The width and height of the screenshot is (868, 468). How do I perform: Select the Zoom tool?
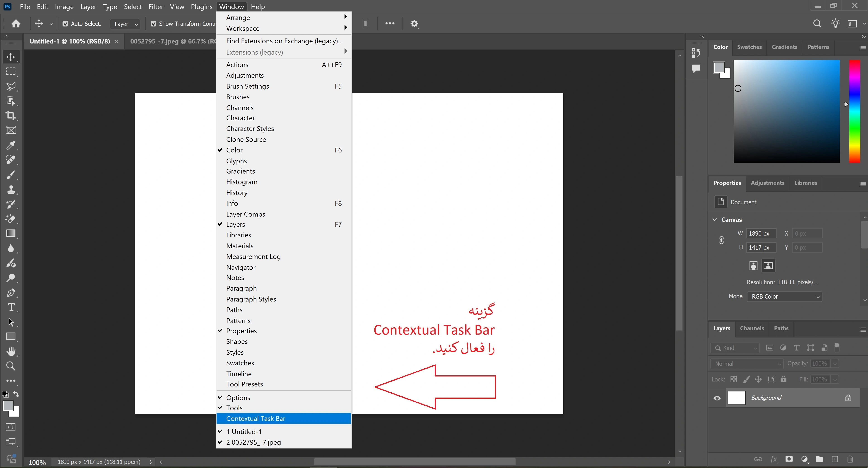(11, 366)
